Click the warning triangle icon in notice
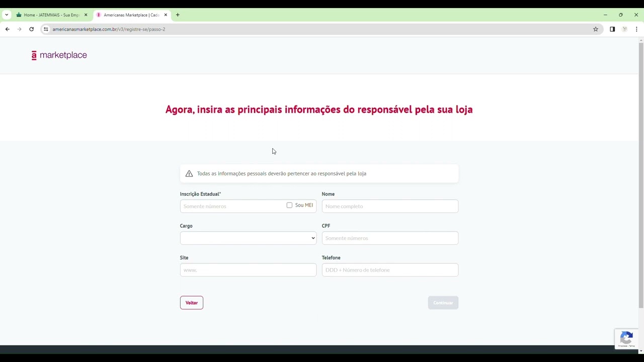This screenshot has height=362, width=644. tap(189, 173)
